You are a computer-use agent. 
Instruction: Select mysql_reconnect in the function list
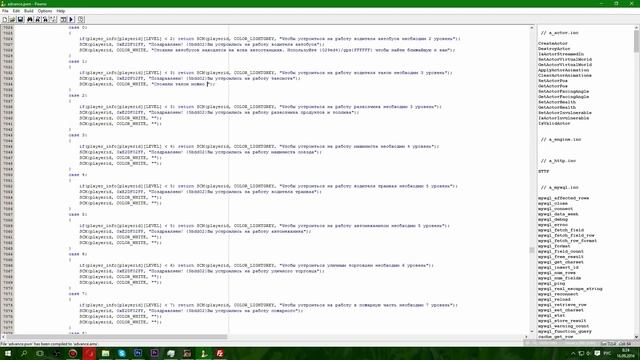coord(558,294)
